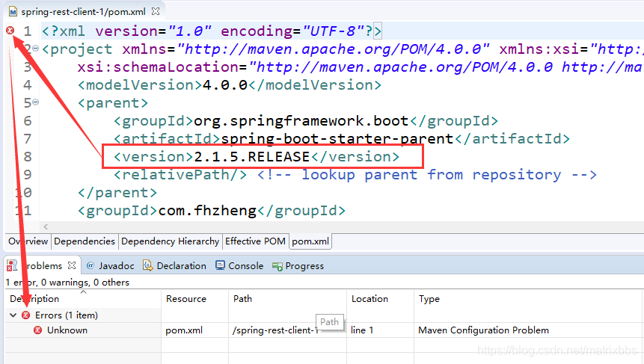Open the Dependency Hierarchy tab
Viewport: 644px width, 364px height.
(x=170, y=241)
